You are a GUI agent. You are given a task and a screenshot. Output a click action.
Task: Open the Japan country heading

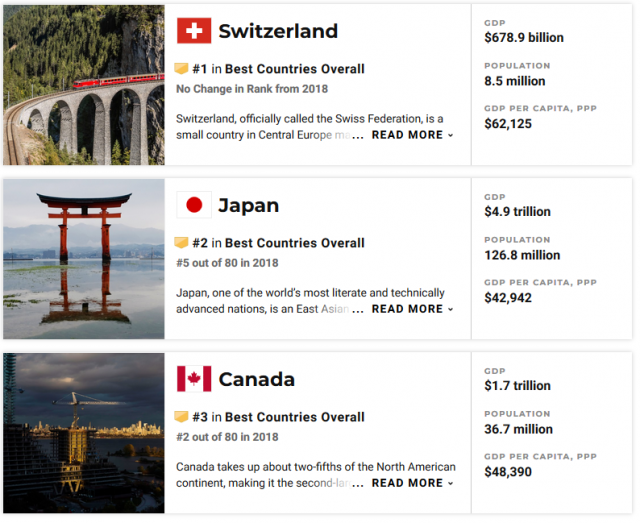[249, 205]
